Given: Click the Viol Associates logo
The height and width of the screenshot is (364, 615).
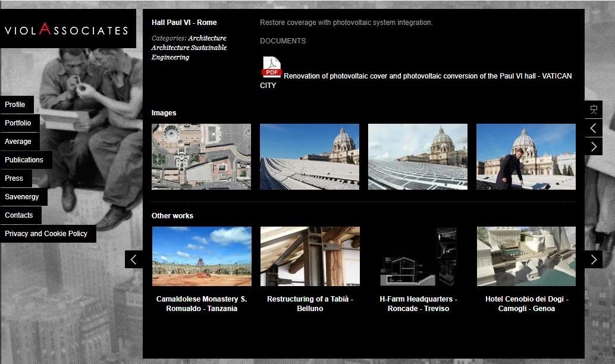Looking at the screenshot, I should [x=67, y=30].
